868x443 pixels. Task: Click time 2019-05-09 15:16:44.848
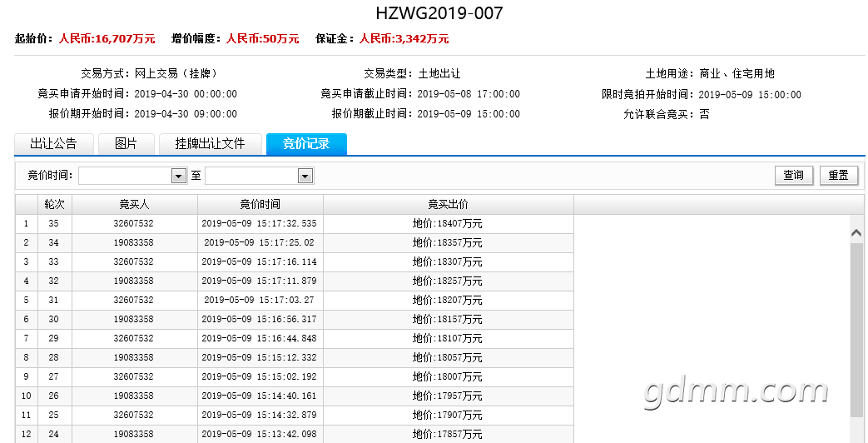tap(259, 338)
